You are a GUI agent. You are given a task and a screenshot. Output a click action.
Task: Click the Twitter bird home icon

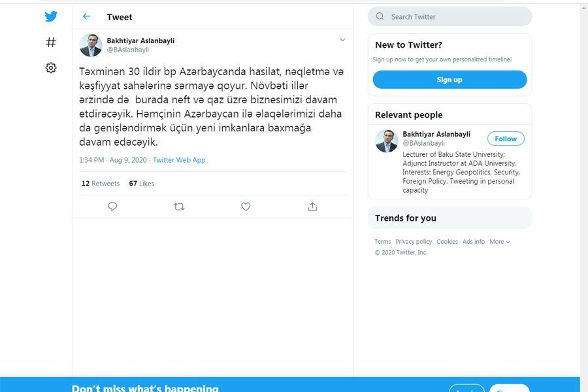point(51,16)
